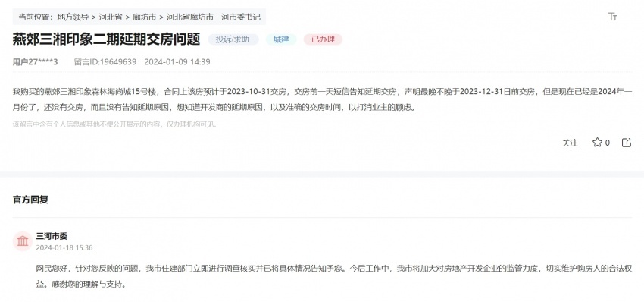Viewport: 644px width, 302px height.
Task: Click the message ID 留言ID:19649639
Action: point(105,62)
